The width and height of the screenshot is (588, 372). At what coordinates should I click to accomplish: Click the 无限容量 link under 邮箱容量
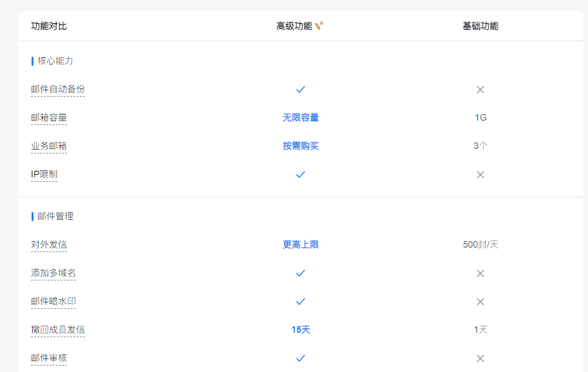pos(300,117)
